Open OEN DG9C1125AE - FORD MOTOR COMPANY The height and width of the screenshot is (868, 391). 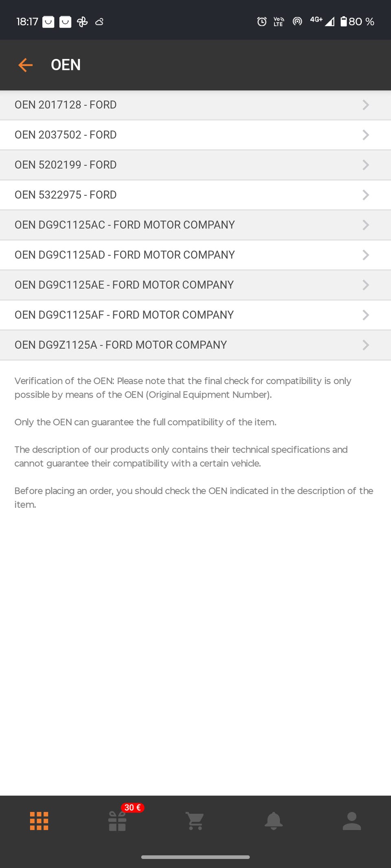tap(195, 285)
